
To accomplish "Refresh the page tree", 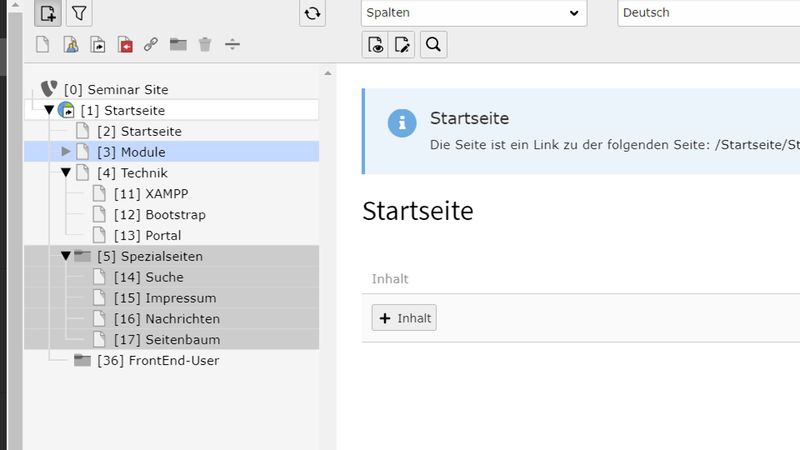I will click(312, 13).
